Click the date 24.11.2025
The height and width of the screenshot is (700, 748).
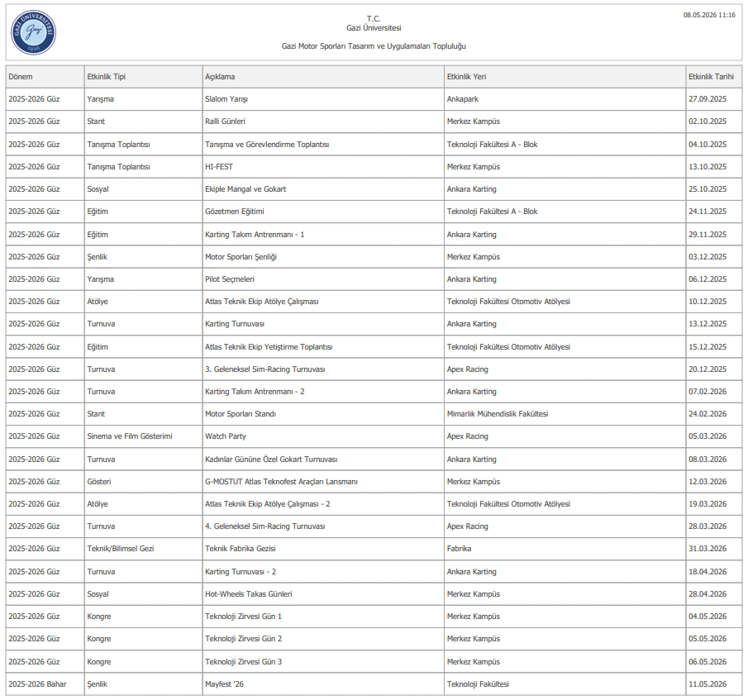(708, 212)
